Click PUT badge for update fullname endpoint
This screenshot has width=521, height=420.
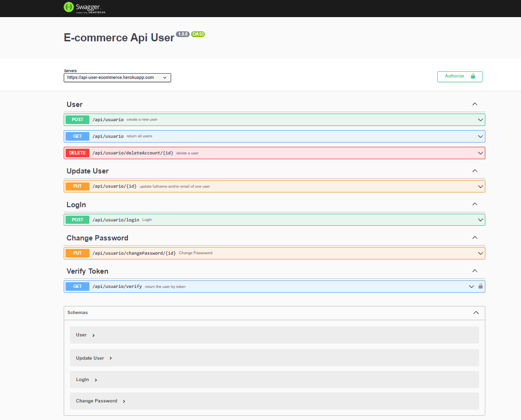click(77, 186)
